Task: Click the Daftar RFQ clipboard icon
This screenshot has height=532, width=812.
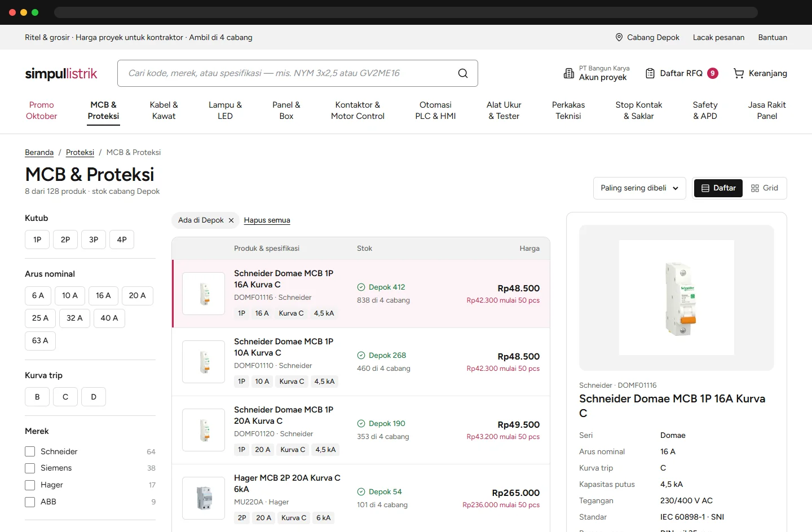Action: [650, 73]
